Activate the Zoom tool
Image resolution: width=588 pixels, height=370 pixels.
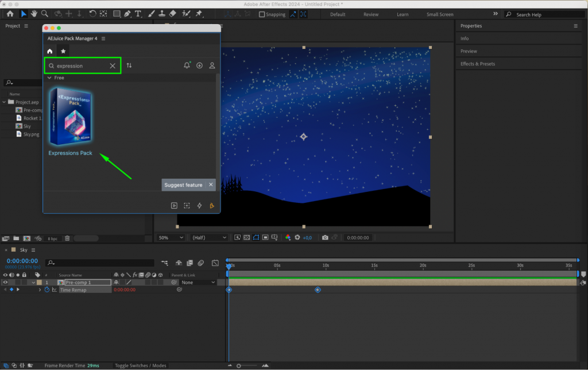(44, 14)
